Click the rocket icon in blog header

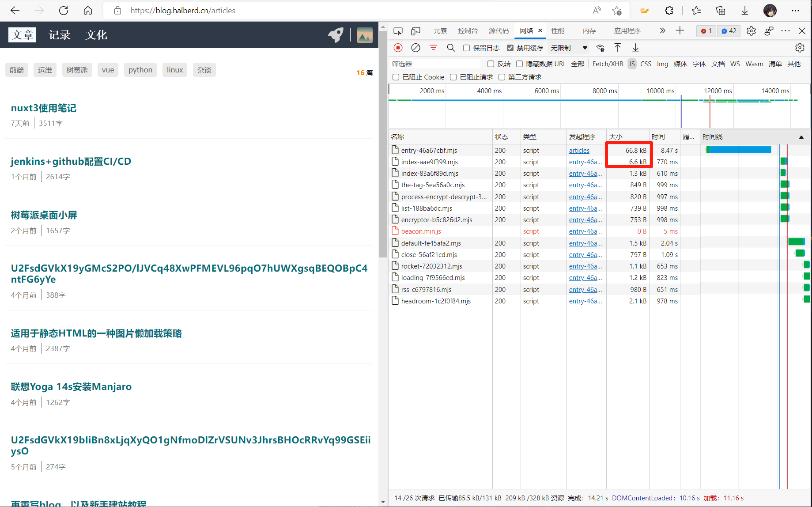pyautogui.click(x=336, y=35)
